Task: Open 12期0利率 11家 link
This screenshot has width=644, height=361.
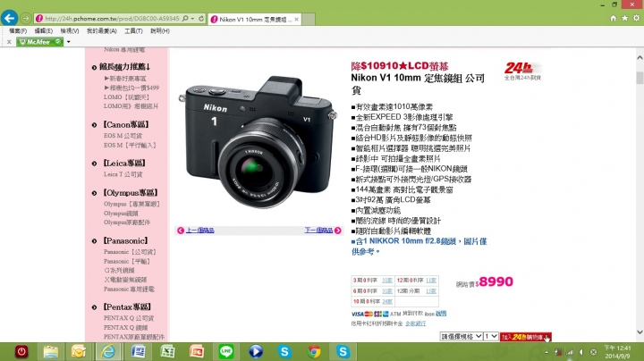Action: tap(431, 281)
